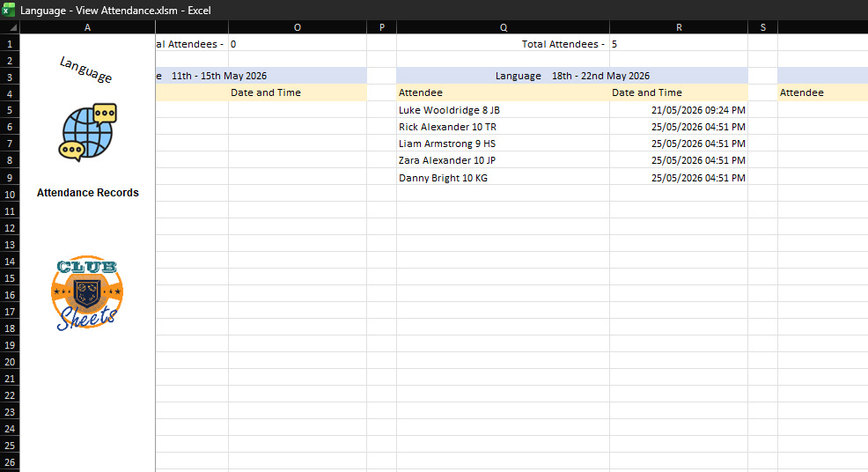Select column Q header
This screenshot has height=472, width=868.
click(504, 27)
